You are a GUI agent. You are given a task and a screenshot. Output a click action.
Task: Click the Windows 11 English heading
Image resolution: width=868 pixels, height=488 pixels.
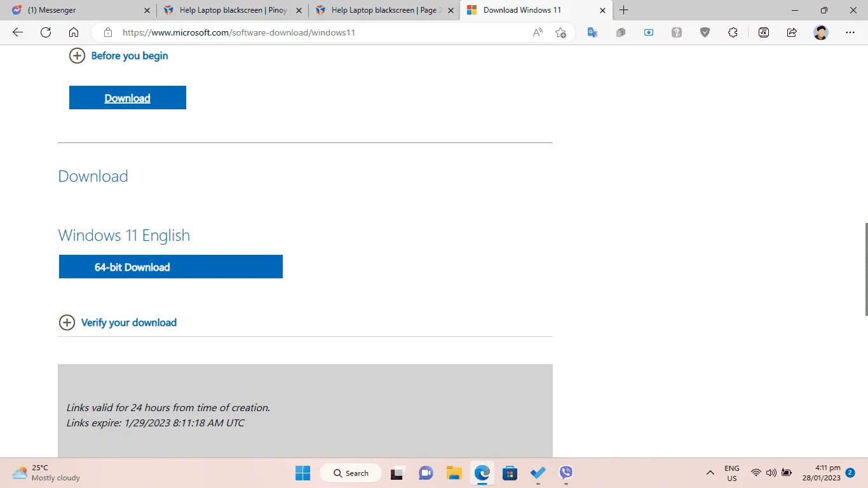(x=124, y=235)
